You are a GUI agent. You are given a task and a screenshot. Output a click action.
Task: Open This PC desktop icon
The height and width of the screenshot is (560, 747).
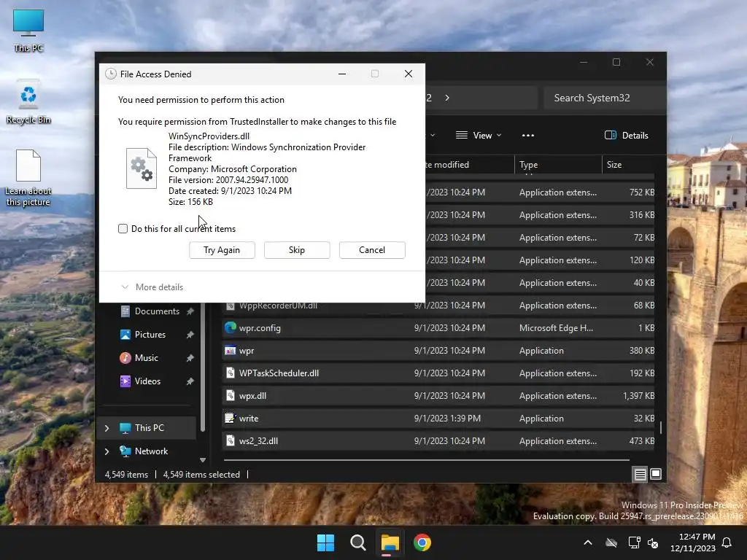click(28, 31)
